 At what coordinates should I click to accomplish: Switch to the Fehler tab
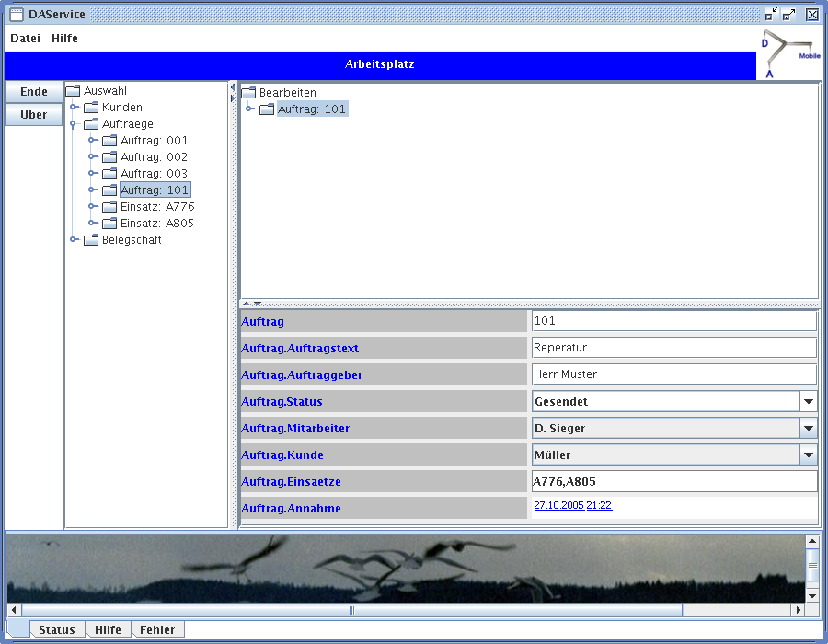coord(157,630)
